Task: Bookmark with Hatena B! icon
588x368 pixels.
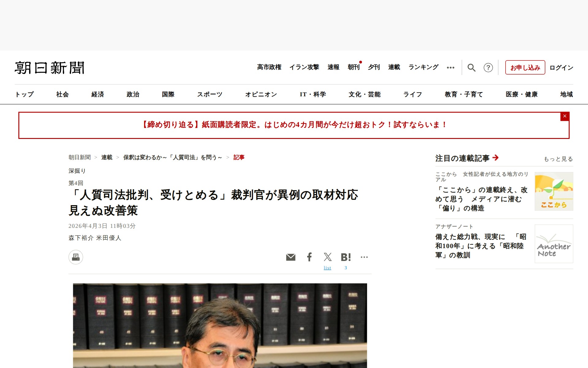Action: point(346,257)
